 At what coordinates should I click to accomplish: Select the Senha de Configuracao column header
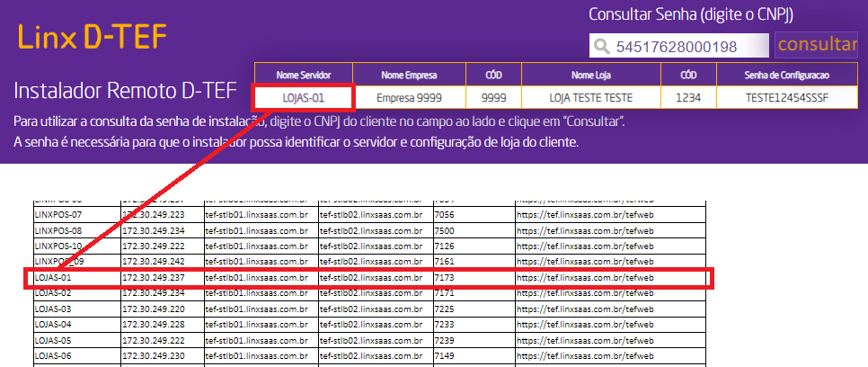point(786,75)
